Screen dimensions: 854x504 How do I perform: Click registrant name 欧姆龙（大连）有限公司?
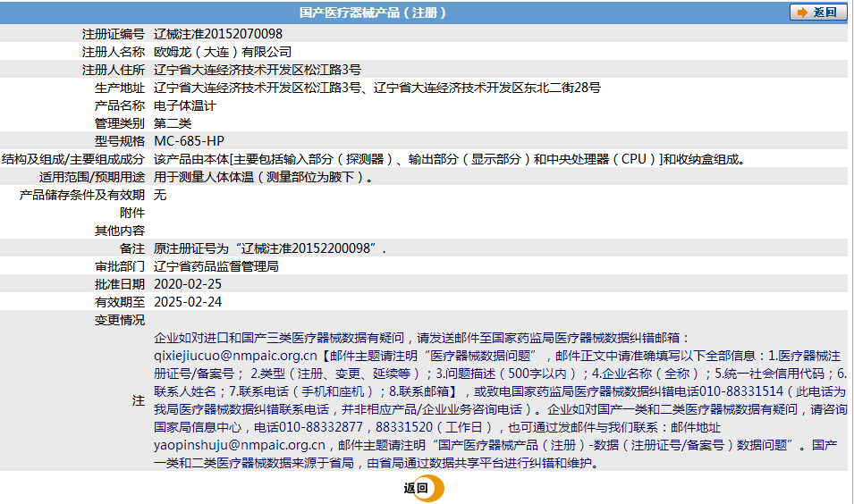tap(222, 52)
